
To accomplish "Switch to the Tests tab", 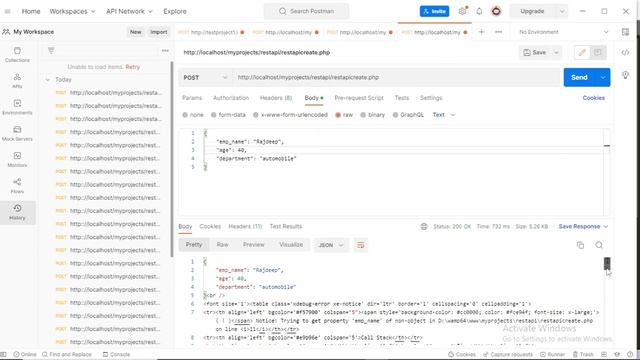I will 402,98.
